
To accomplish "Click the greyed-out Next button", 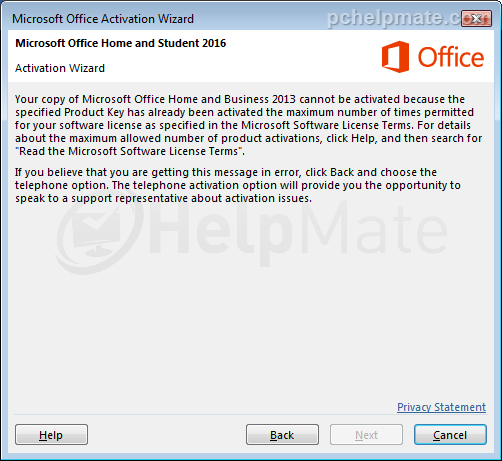I will [x=366, y=435].
